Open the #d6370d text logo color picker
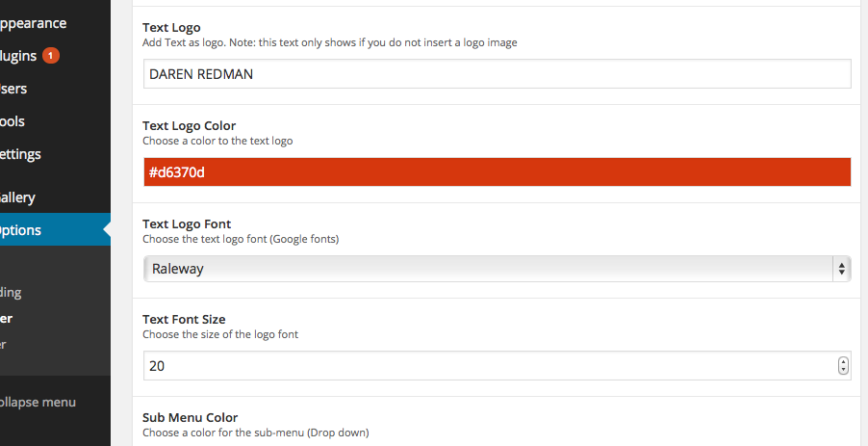The image size is (868, 446). tap(498, 171)
